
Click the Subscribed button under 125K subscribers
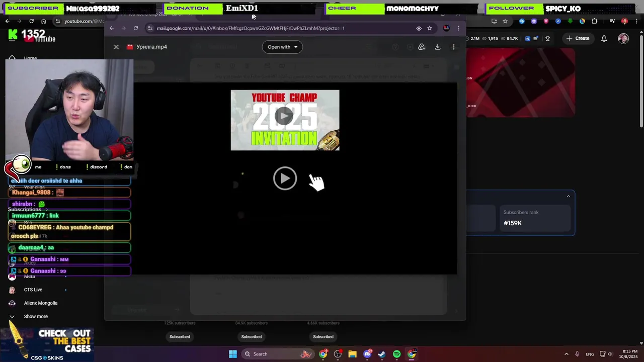click(180, 337)
